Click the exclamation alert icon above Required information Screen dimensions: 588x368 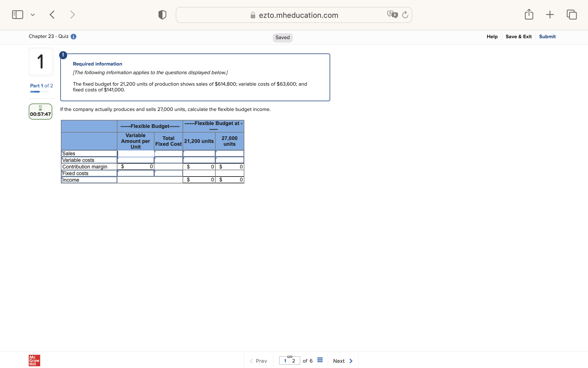click(x=63, y=55)
